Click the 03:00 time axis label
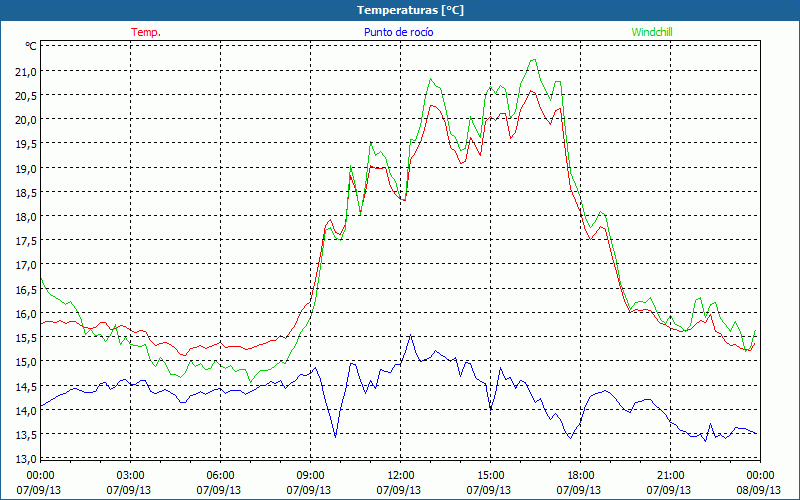This screenshot has height=500, width=800. [x=131, y=476]
